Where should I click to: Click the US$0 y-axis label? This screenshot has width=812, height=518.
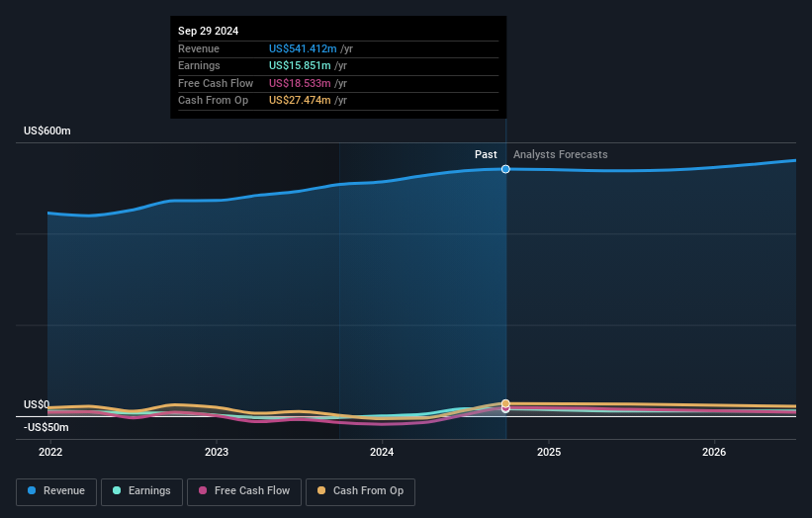(37, 404)
